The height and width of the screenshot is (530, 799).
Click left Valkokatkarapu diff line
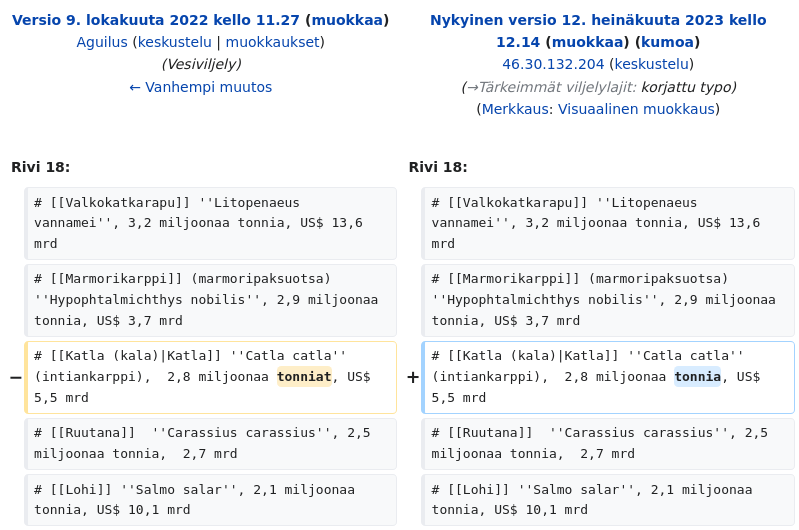pos(210,223)
